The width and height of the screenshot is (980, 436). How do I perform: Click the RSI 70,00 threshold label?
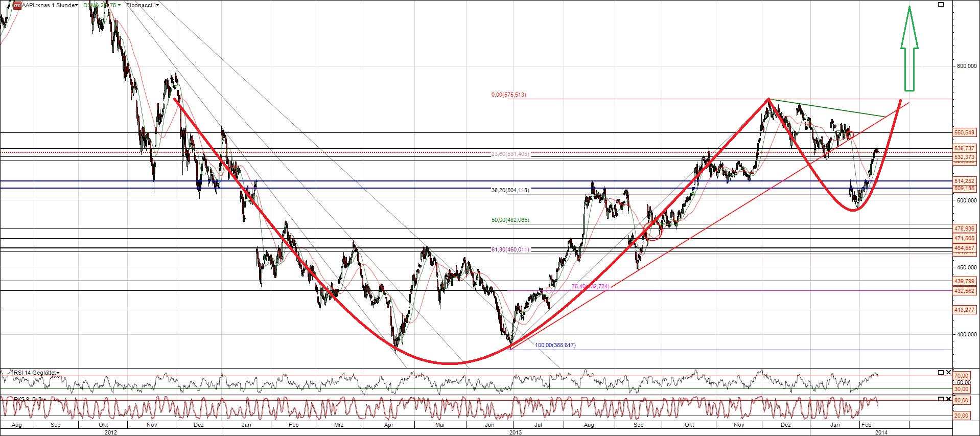pos(961,376)
